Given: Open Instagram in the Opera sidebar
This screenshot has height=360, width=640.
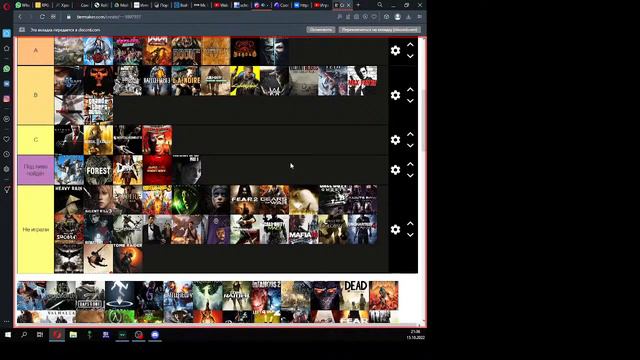Looking at the screenshot, I should pyautogui.click(x=7, y=99).
